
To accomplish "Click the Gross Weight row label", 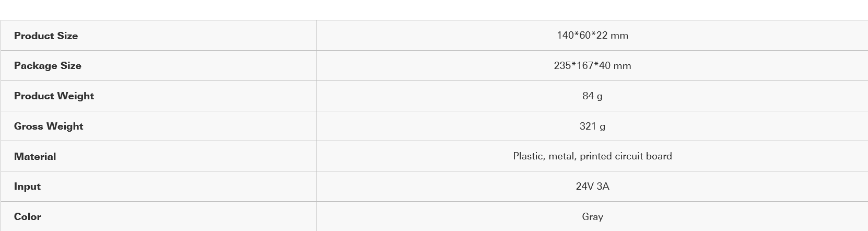I will coord(49,126).
